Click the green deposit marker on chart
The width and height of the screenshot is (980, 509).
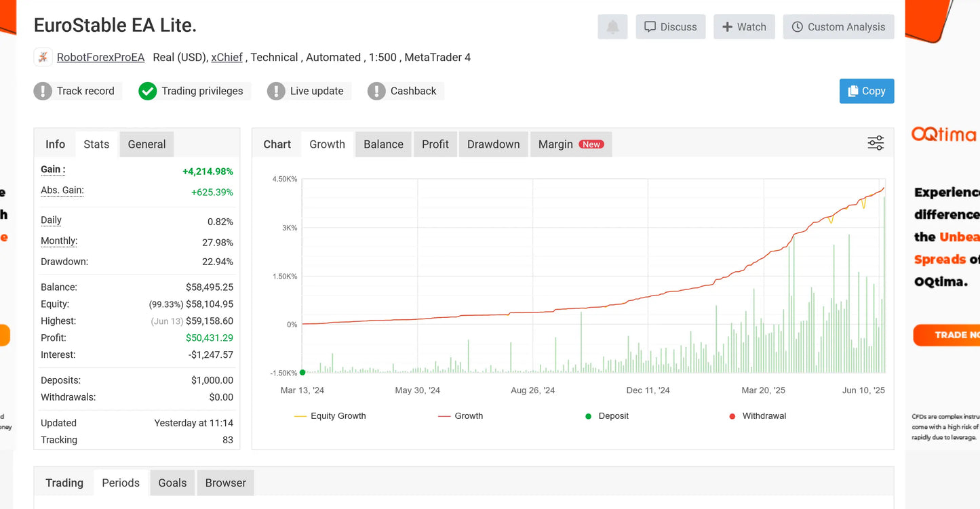[302, 372]
